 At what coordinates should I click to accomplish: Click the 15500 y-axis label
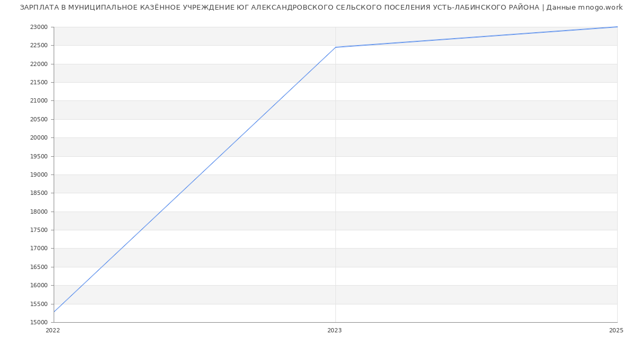39,304
